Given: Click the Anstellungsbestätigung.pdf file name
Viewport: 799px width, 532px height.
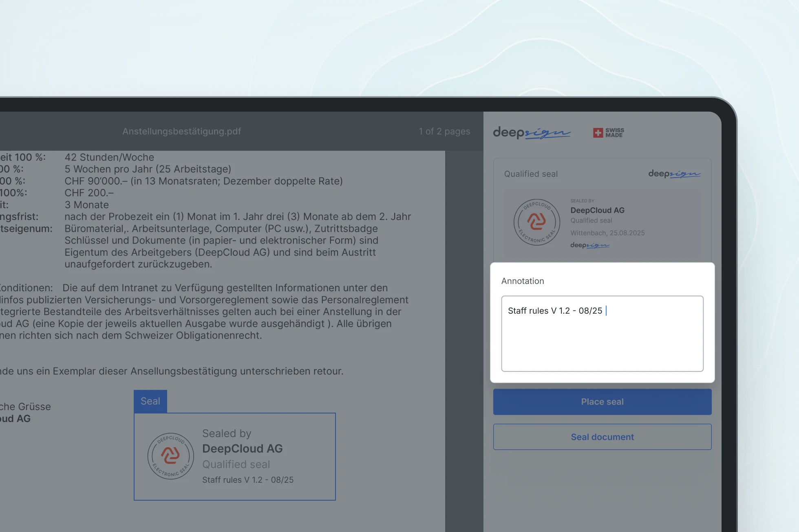Looking at the screenshot, I should (181, 131).
